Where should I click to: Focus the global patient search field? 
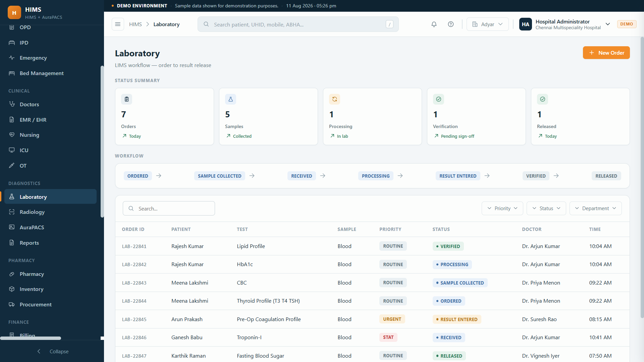[298, 24]
